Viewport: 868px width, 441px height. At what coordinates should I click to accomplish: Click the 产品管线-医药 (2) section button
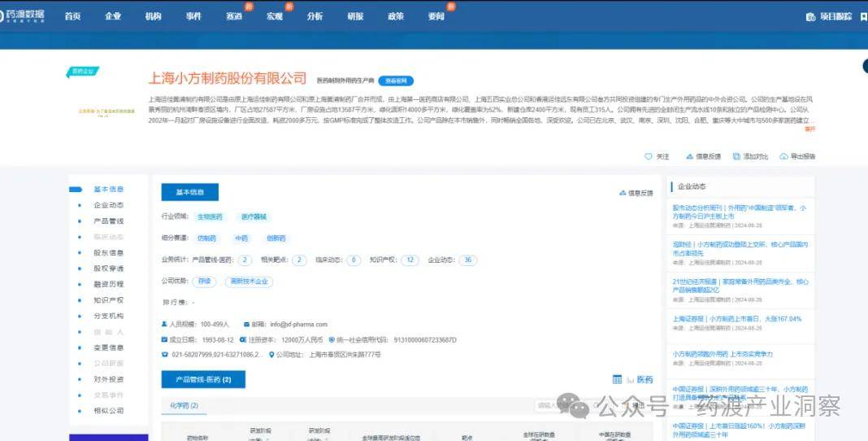pyautogui.click(x=203, y=379)
